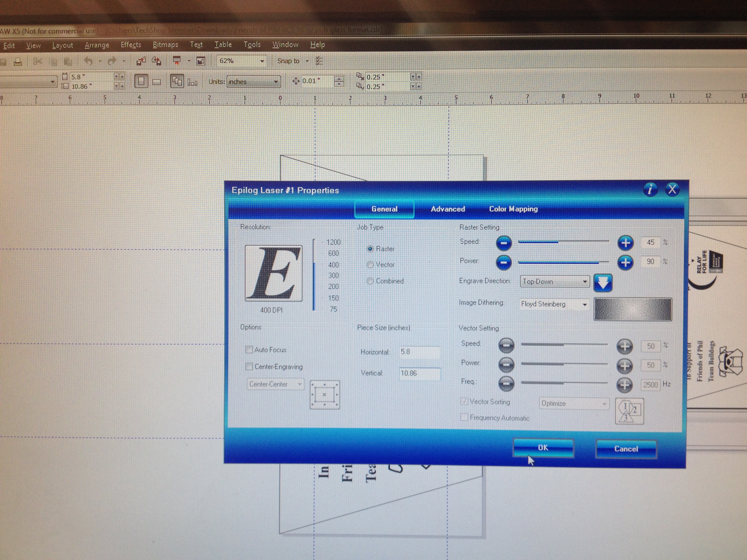Click the vector sorting 1-2-3 icon
Viewport: 747px width, 560px height.
coord(629,411)
